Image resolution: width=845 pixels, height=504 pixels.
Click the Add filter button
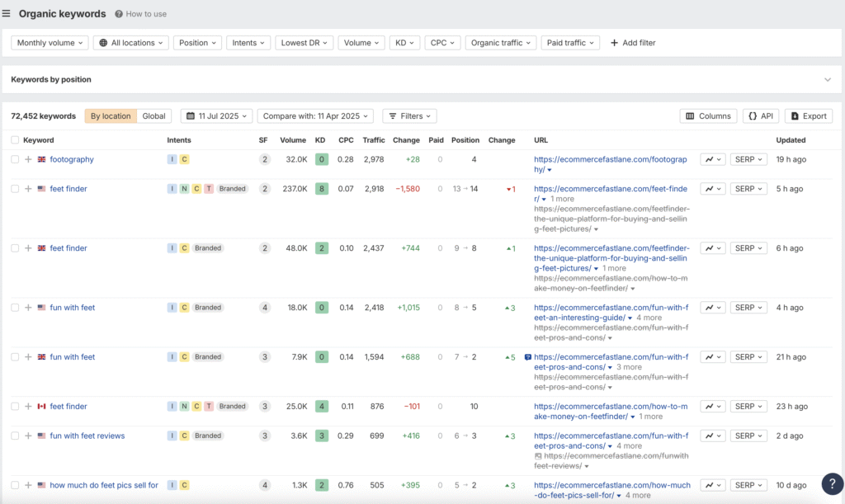click(x=633, y=43)
